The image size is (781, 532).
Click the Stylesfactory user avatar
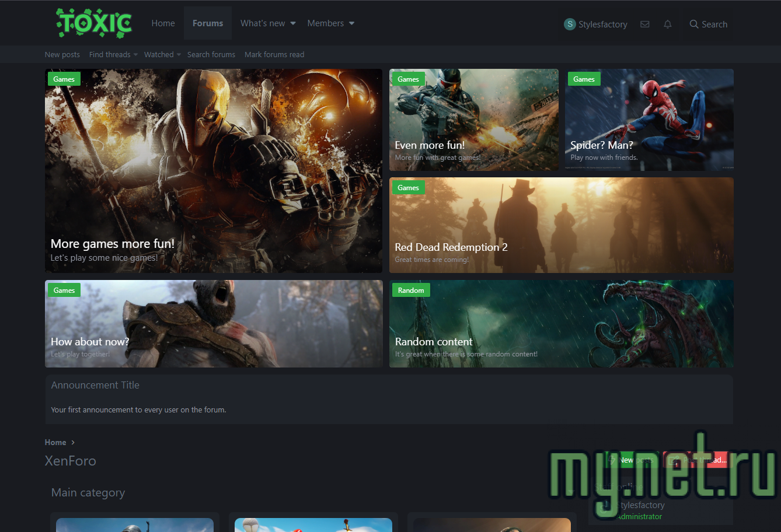coord(570,24)
